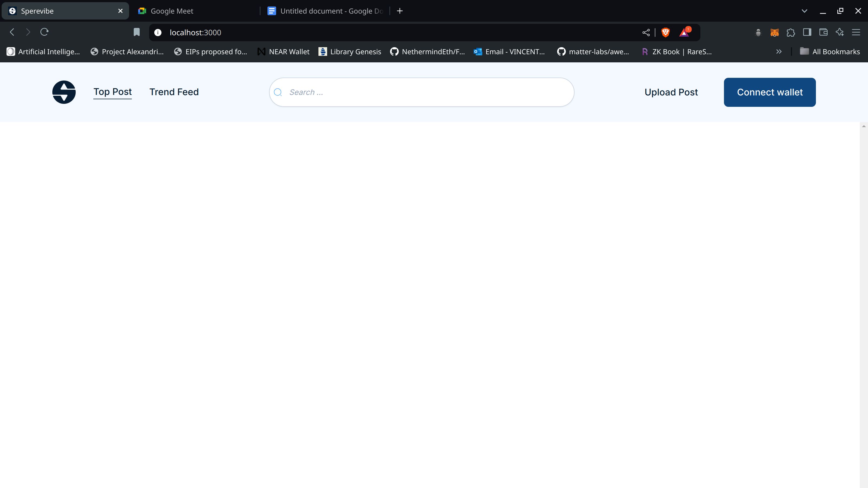Screen dimensions: 868x488
Task: Click the browser extensions icon
Action: click(x=791, y=32)
